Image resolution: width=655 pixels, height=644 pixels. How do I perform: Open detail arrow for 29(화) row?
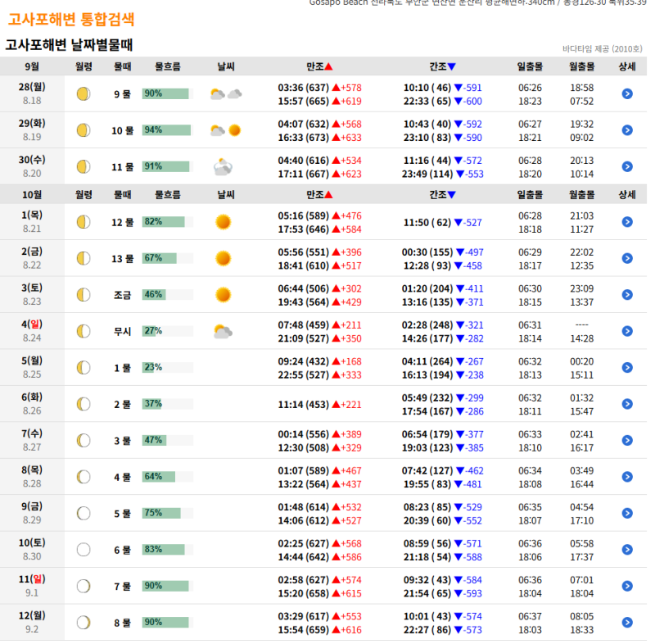pos(627,130)
